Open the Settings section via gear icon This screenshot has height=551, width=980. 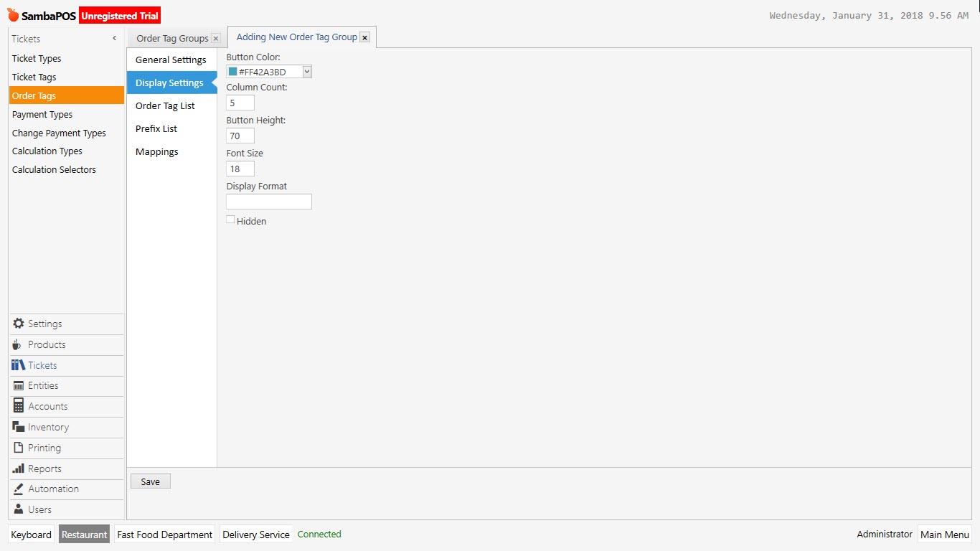pyautogui.click(x=17, y=324)
